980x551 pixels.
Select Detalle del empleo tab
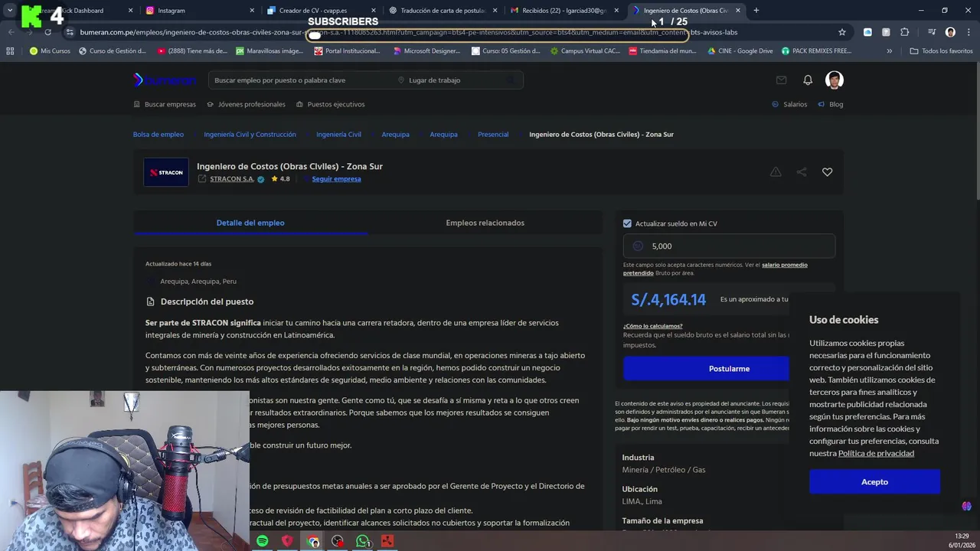(x=250, y=223)
